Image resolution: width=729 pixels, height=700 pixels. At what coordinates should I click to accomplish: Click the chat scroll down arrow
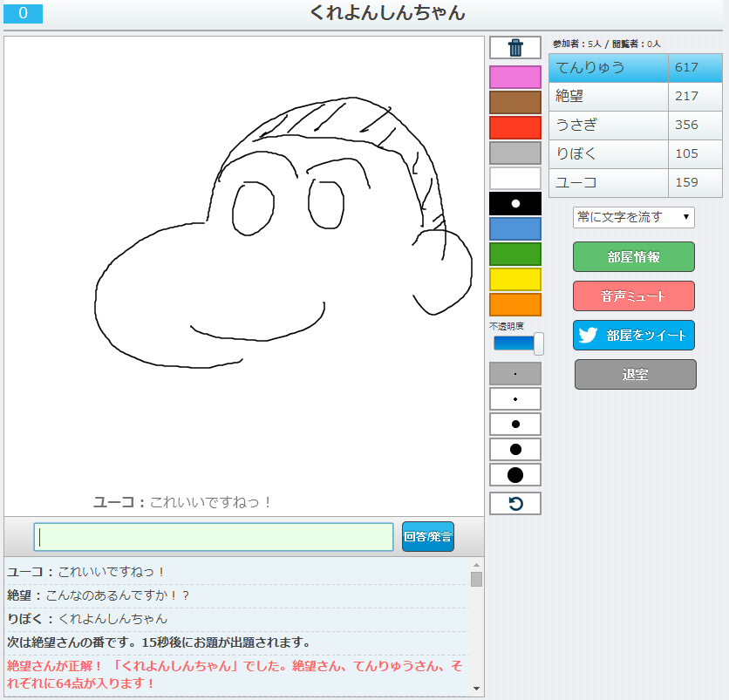(476, 689)
